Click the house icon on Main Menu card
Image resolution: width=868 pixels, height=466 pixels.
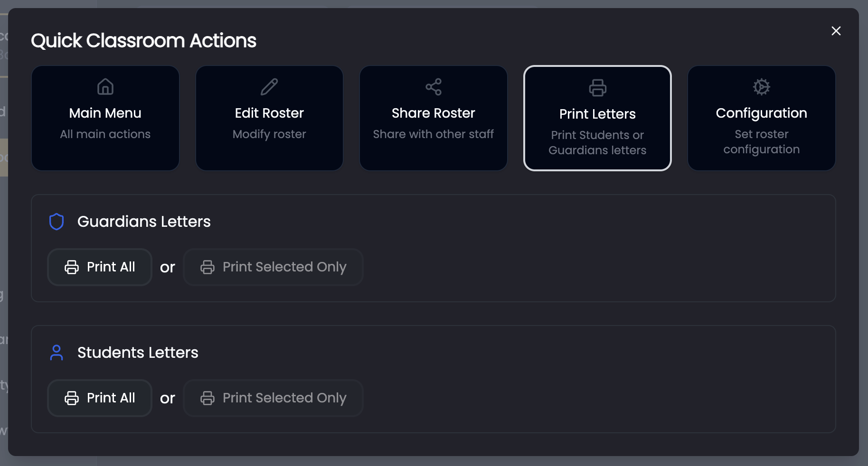(x=105, y=87)
